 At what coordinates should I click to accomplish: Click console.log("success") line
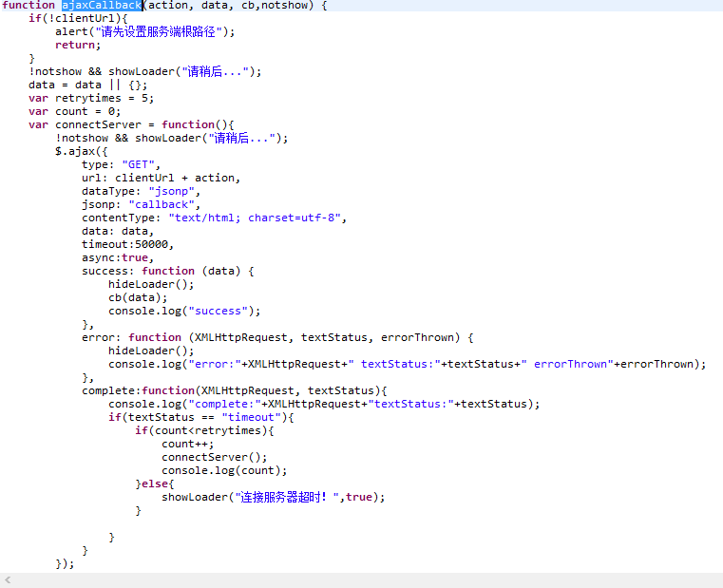(x=184, y=312)
